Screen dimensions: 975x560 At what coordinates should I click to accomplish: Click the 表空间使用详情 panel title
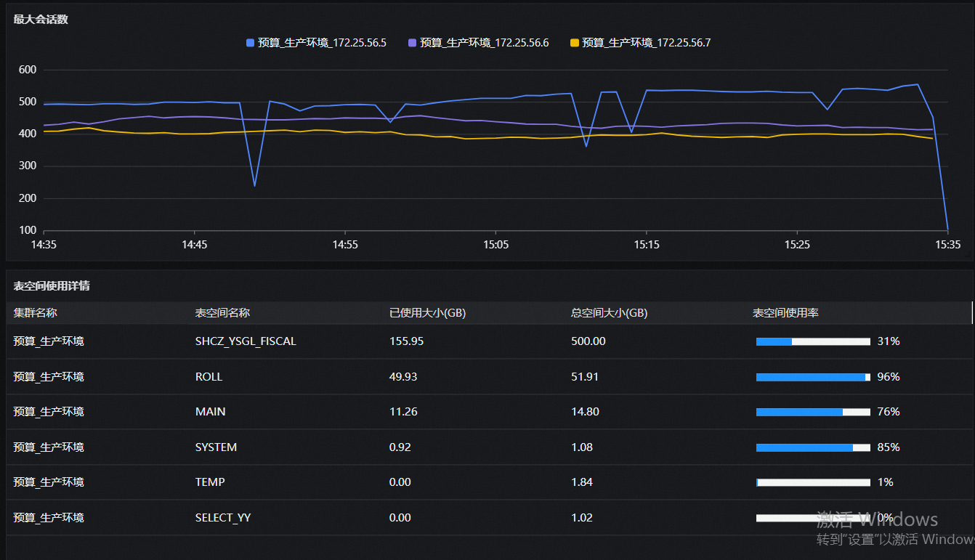pyautogui.click(x=52, y=286)
